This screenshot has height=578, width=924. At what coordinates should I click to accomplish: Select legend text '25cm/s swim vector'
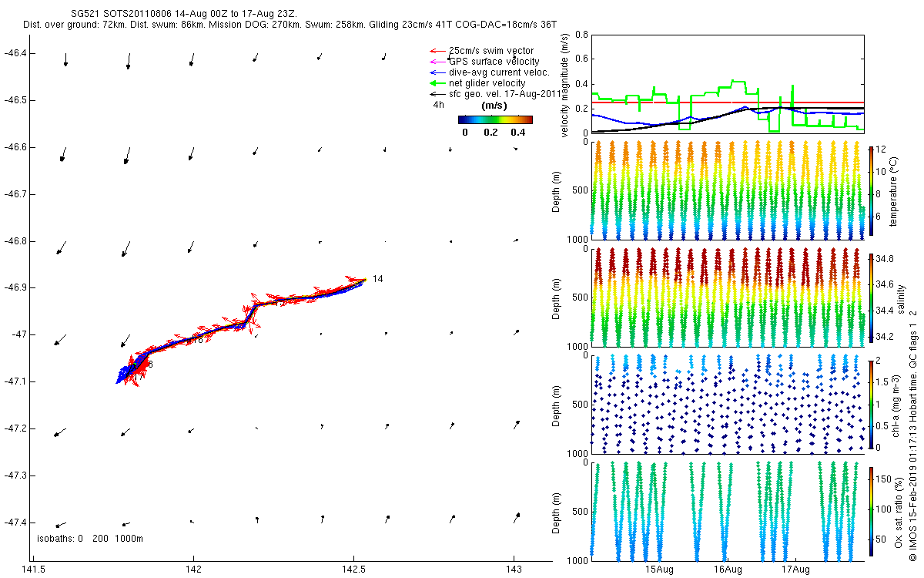[x=490, y=51]
